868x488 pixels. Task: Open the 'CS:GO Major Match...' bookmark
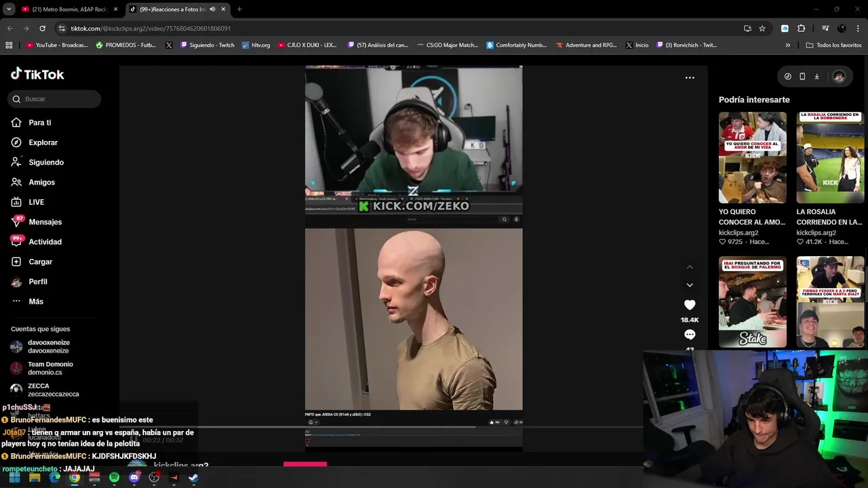pos(446,45)
